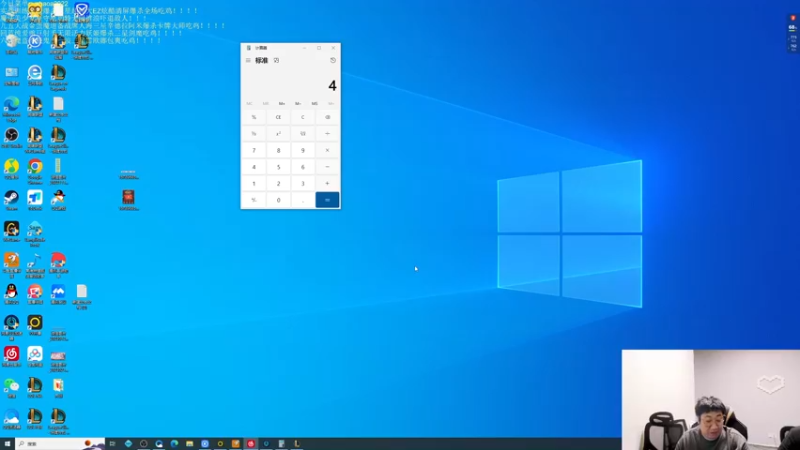The height and width of the screenshot is (450, 800).
Task: Click the plus/minus sign toggle key
Action: tap(254, 200)
